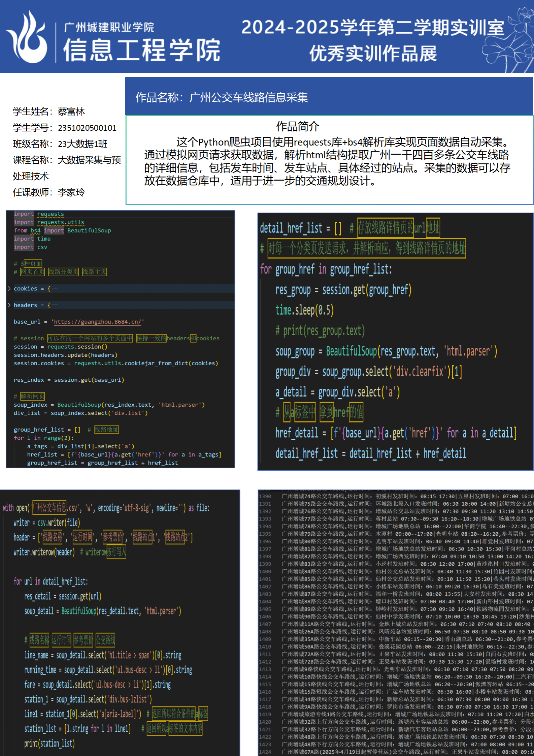Click the import csv code line

click(x=30, y=247)
